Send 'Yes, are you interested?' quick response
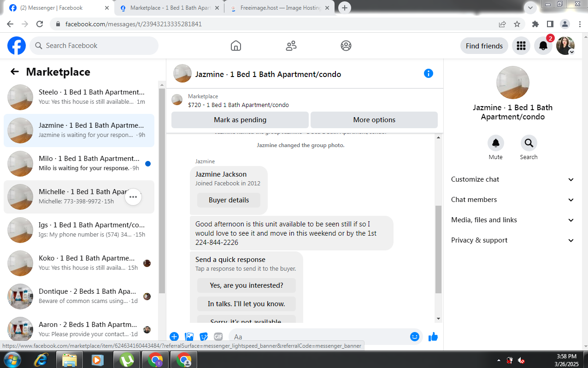Viewport: 588px width, 368px height. 247,285
